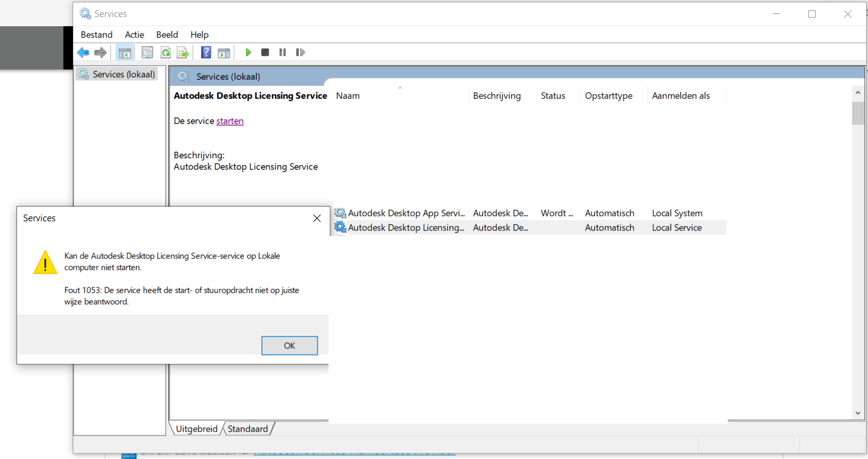Sort by the Aanmelden als column
Viewport: 868px width, 459px height.
[686, 96]
